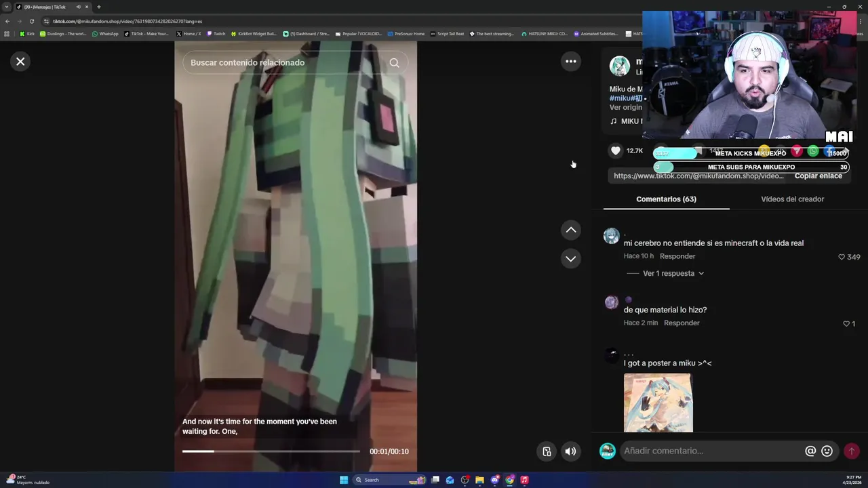Switch to Vídeos del creador tab
The image size is (868, 488).
(x=792, y=199)
